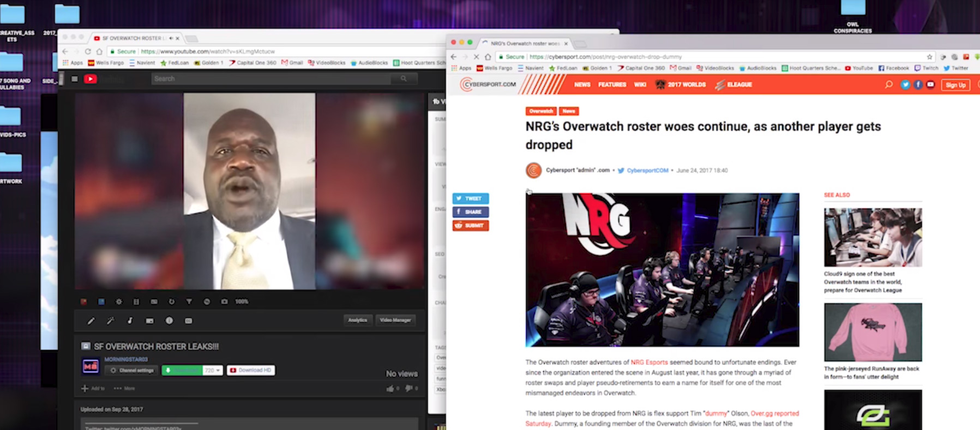Screen dimensions: 980x430
Task: Click the YouTube search input field
Action: (271, 79)
